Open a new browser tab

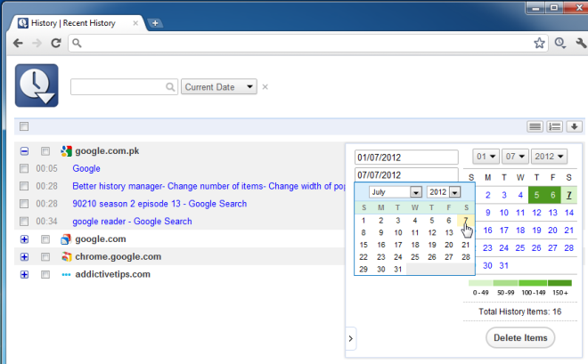click(155, 22)
